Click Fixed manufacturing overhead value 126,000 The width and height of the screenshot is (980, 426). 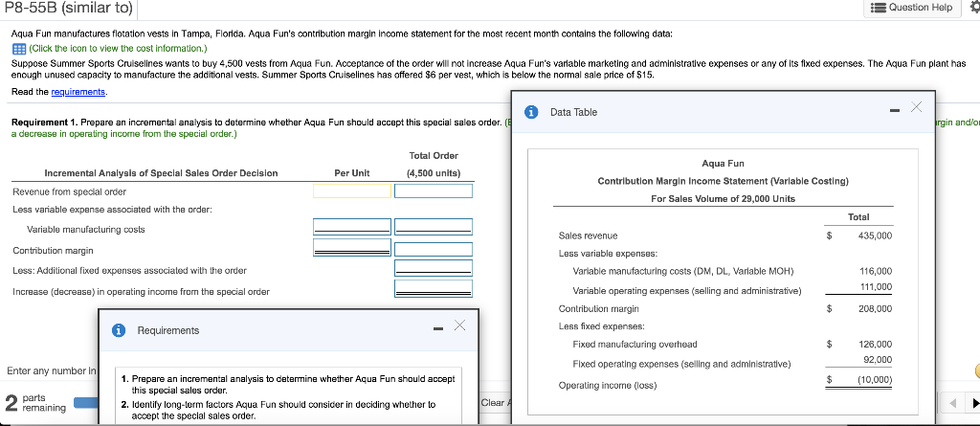(877, 344)
